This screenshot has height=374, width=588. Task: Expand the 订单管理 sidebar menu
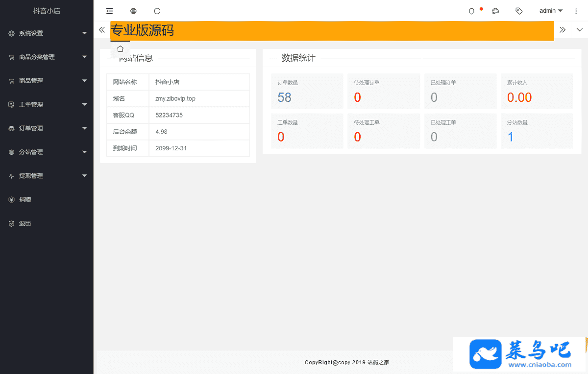click(47, 128)
